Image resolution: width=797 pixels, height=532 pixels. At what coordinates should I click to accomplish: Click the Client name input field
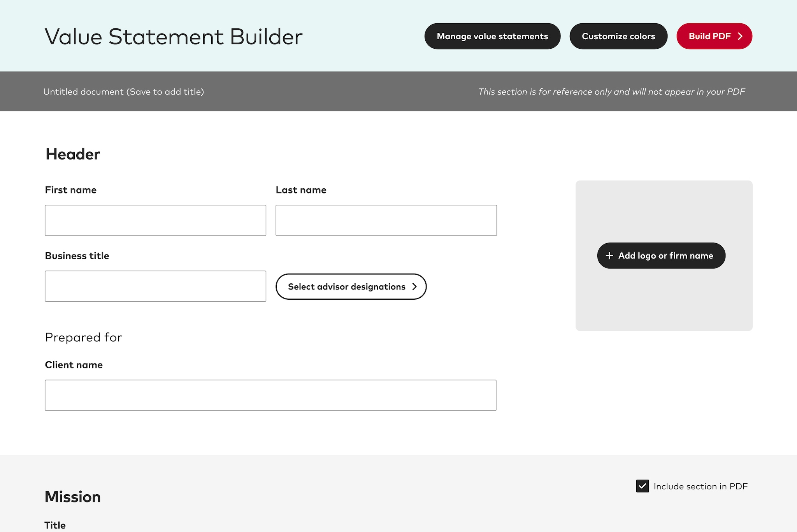[x=270, y=395]
